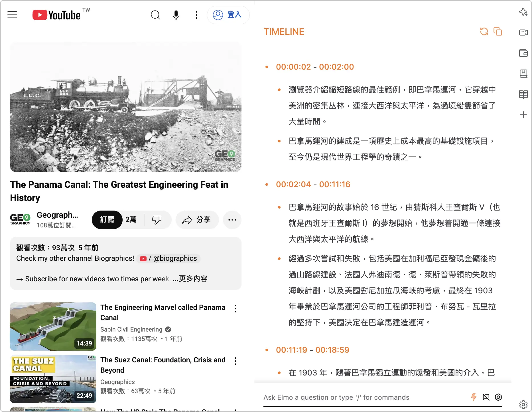Image resolution: width=532 pixels, height=412 pixels.
Task: Sign in with the 登入 button
Action: 228,15
